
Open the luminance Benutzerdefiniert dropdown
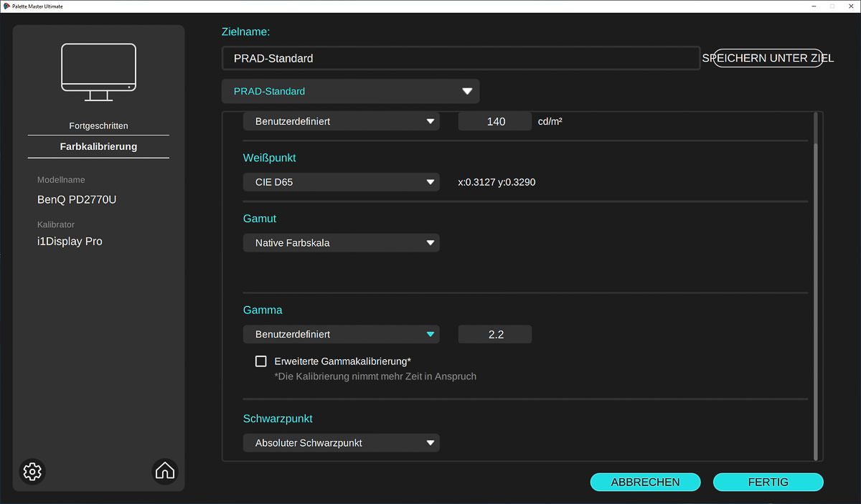click(x=341, y=121)
